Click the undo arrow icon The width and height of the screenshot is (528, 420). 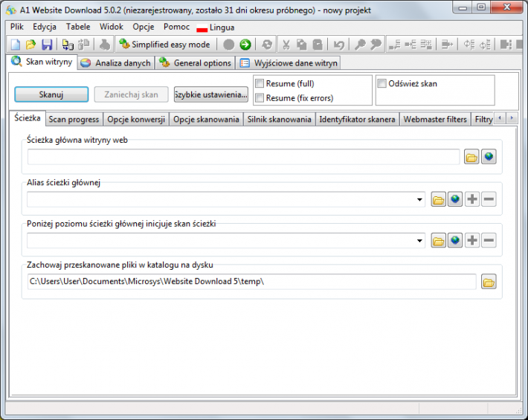pos(339,45)
